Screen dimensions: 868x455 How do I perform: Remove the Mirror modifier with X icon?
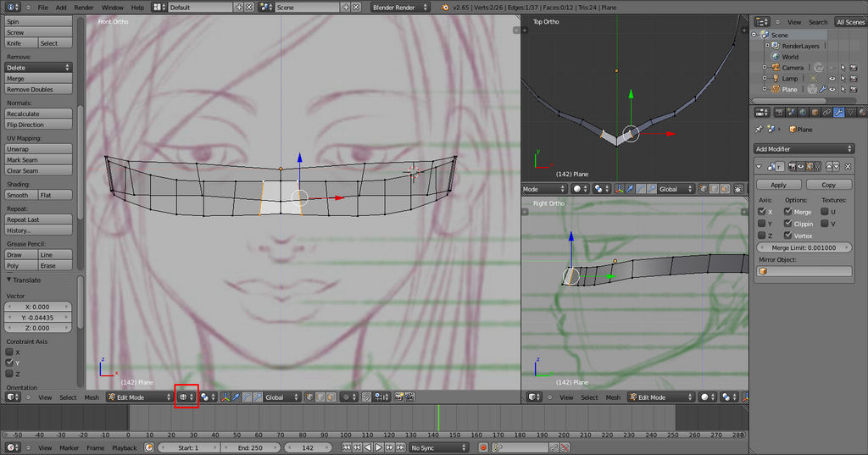847,167
